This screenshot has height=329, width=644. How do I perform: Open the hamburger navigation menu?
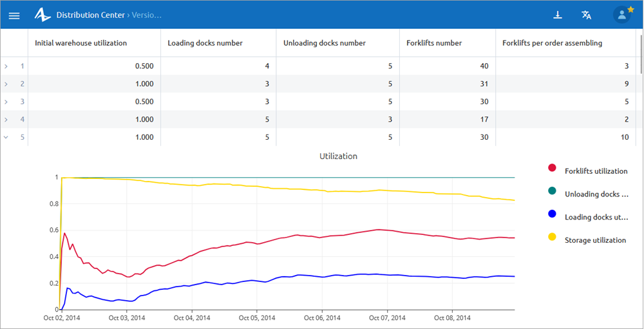coord(14,15)
